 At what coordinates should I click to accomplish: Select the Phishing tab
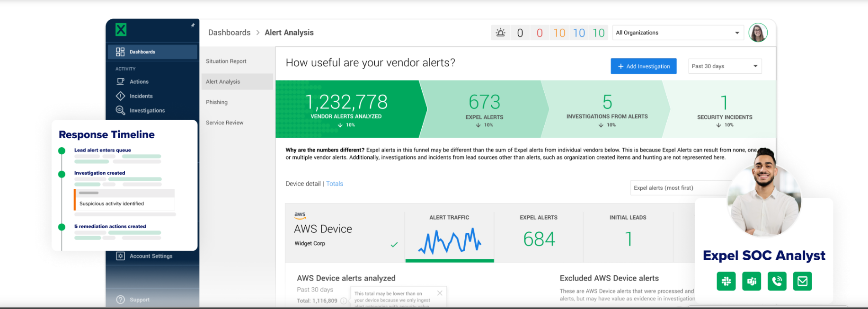point(237,102)
